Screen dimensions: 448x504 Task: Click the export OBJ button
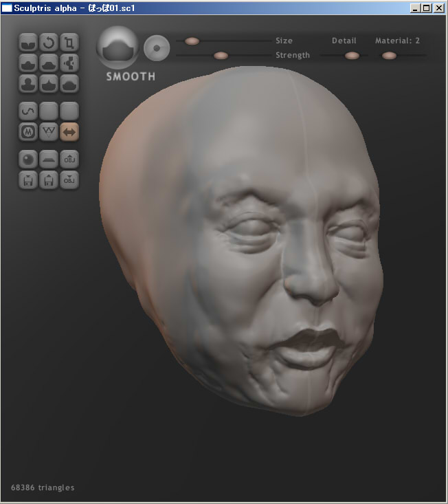coord(69,179)
